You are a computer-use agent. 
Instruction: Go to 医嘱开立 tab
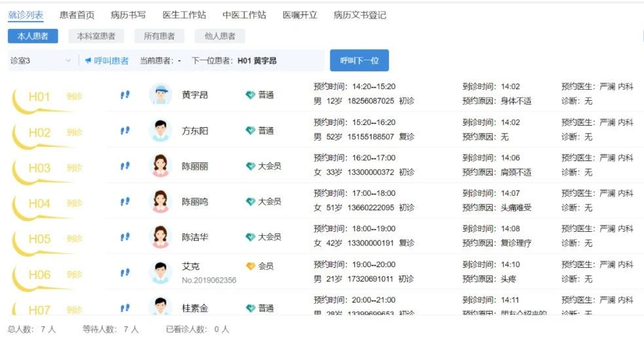[x=300, y=15]
